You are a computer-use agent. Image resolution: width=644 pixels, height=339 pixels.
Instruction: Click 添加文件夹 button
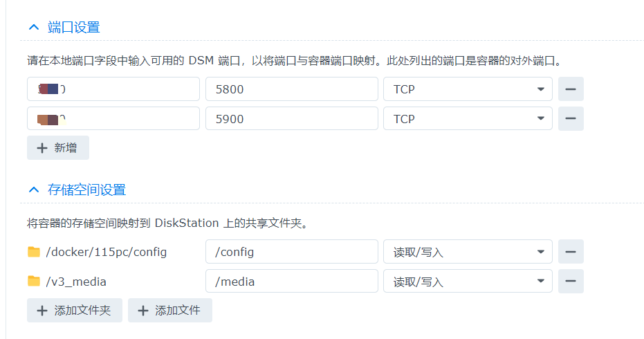coord(74,310)
